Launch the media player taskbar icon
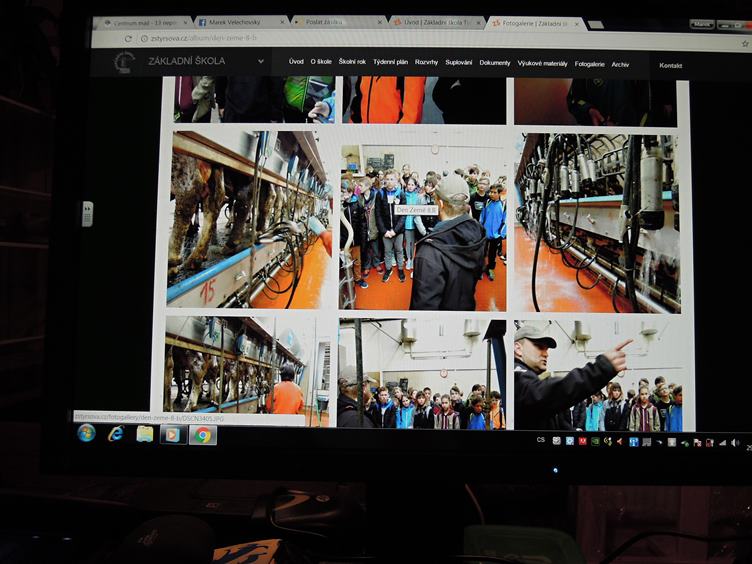The height and width of the screenshot is (564, 752). click(173, 434)
